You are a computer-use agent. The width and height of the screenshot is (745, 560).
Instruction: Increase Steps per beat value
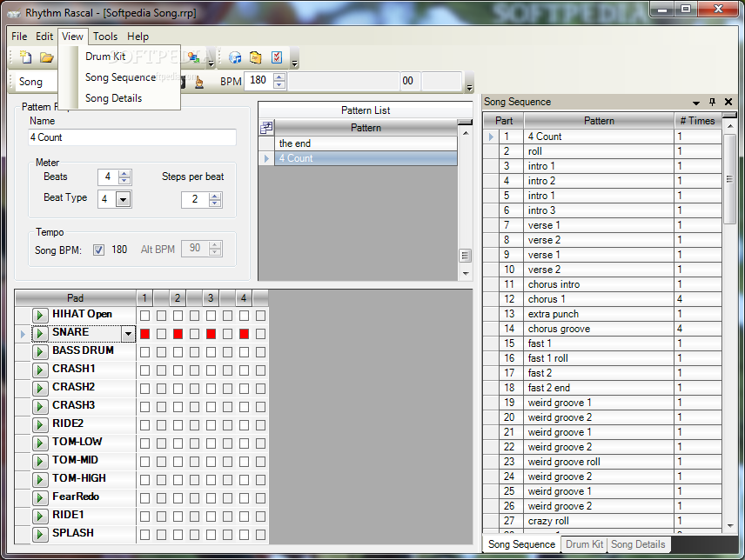click(215, 196)
